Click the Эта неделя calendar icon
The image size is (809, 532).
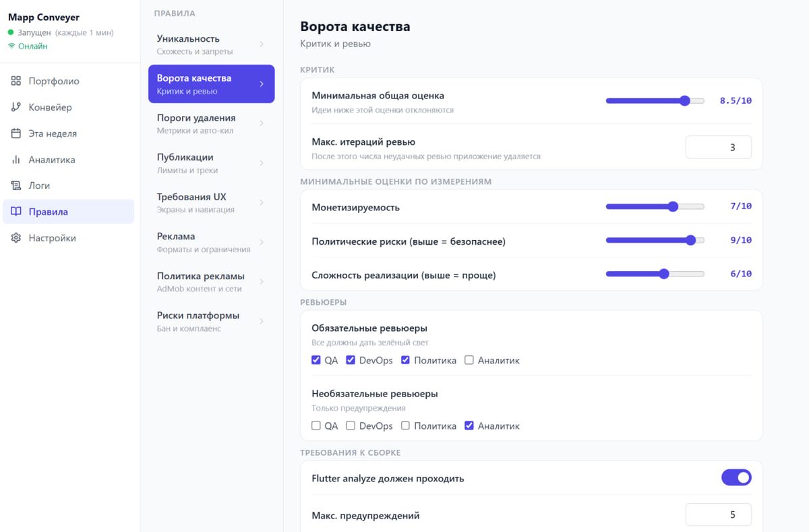(16, 134)
